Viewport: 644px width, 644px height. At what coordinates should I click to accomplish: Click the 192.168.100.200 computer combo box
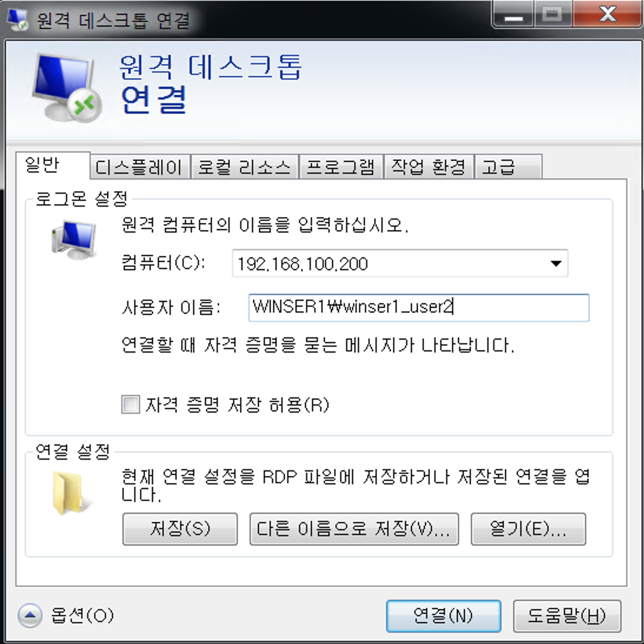400,263
